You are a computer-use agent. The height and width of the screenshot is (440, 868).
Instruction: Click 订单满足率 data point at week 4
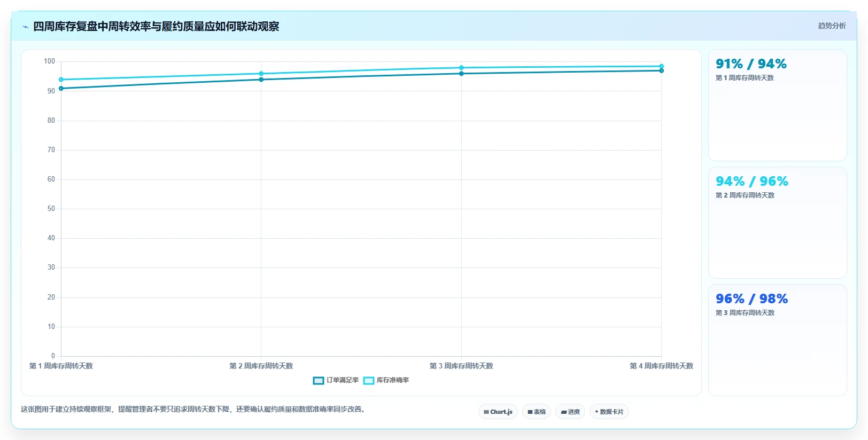(x=662, y=70)
